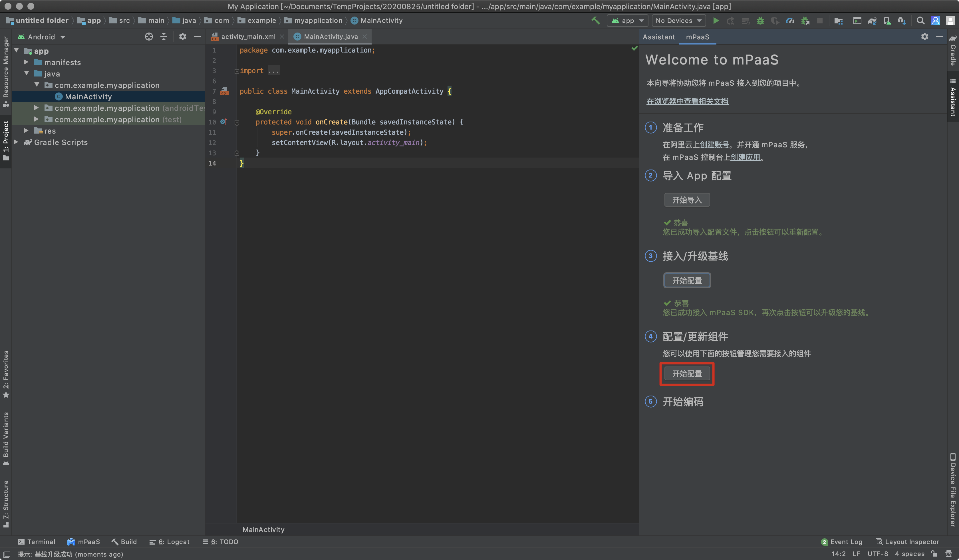
Task: Click Apply Changes and Restart Activity icon
Action: [730, 21]
